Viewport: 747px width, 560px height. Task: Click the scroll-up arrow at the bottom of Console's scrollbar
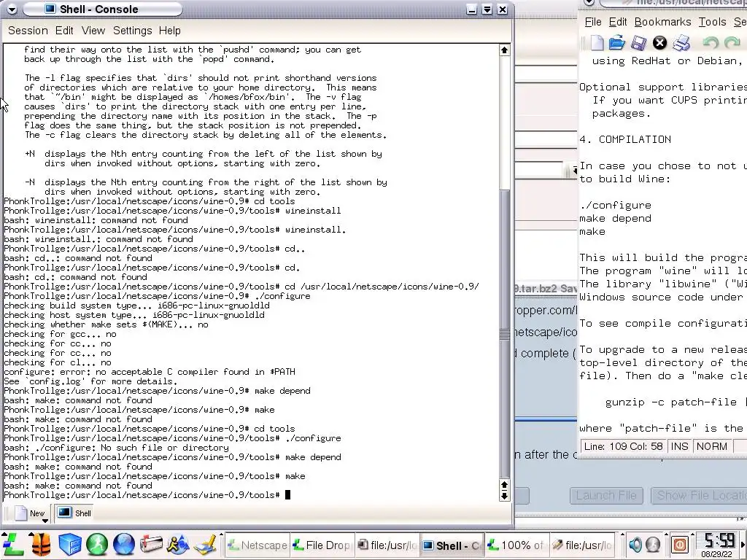505,485
